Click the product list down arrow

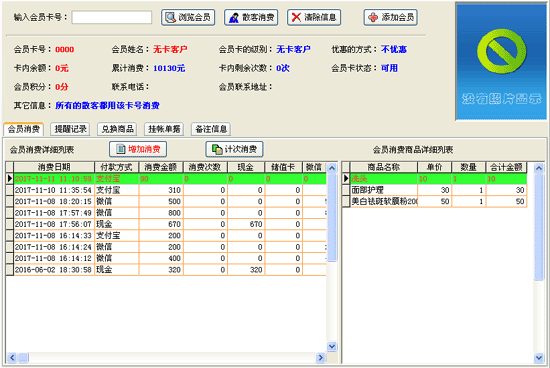[x=539, y=357]
